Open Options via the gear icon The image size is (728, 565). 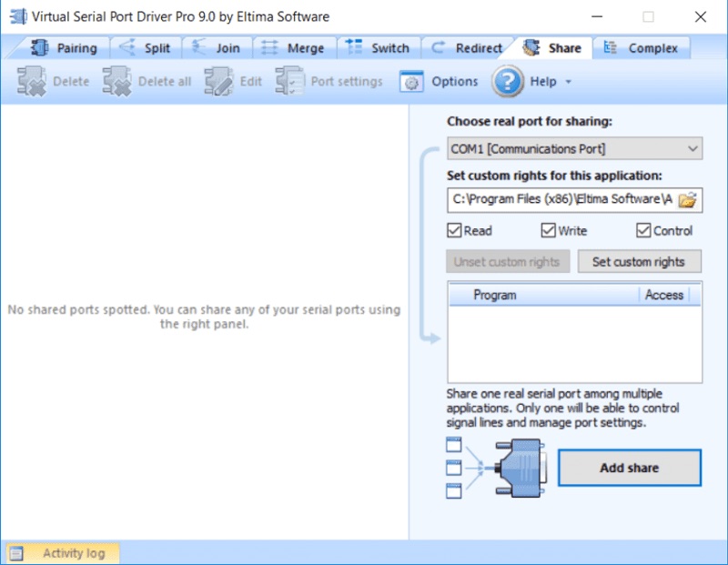click(411, 81)
